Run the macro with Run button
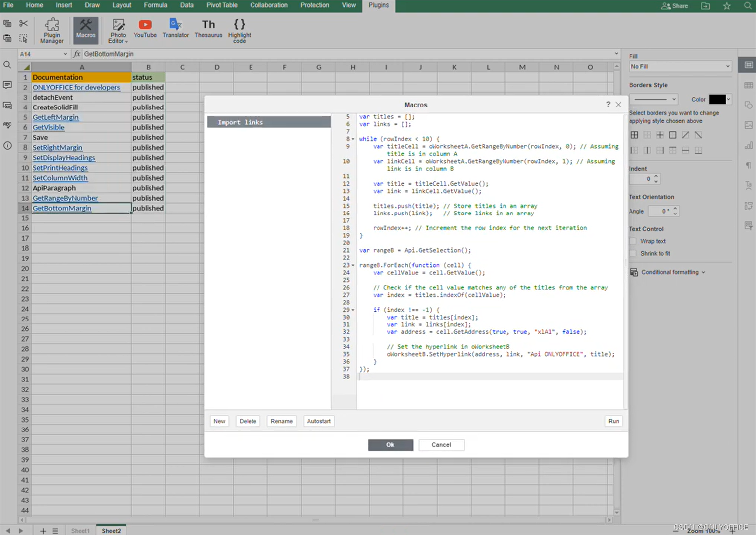 coord(614,421)
